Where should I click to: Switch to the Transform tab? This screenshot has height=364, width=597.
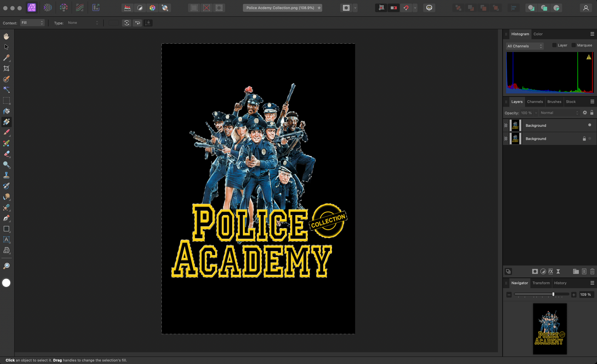[x=541, y=283]
